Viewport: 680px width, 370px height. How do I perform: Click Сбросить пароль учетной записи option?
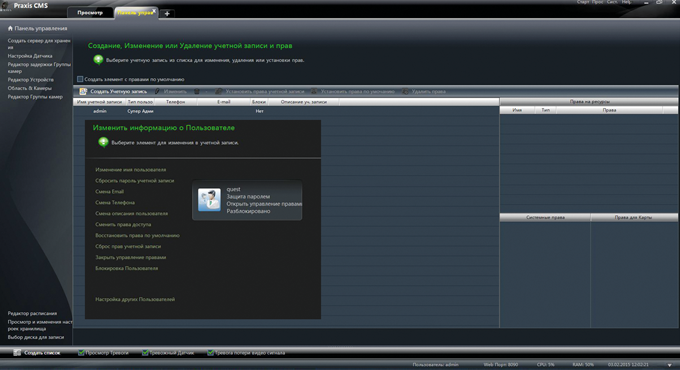[x=134, y=180]
